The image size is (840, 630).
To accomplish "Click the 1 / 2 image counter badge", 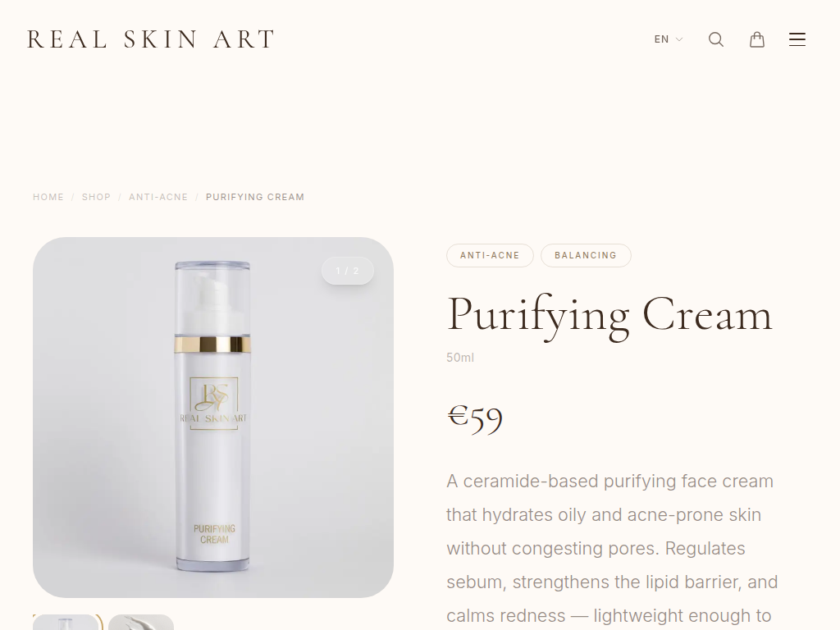I will [347, 271].
